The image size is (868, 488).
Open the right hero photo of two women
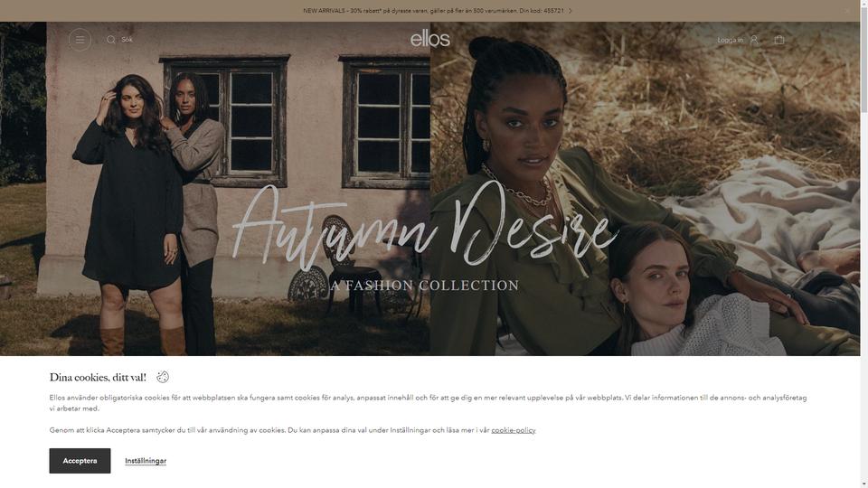(645, 189)
